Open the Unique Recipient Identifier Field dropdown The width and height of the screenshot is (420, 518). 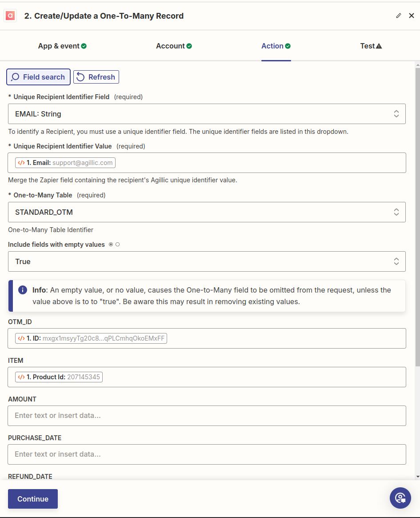coord(207,114)
